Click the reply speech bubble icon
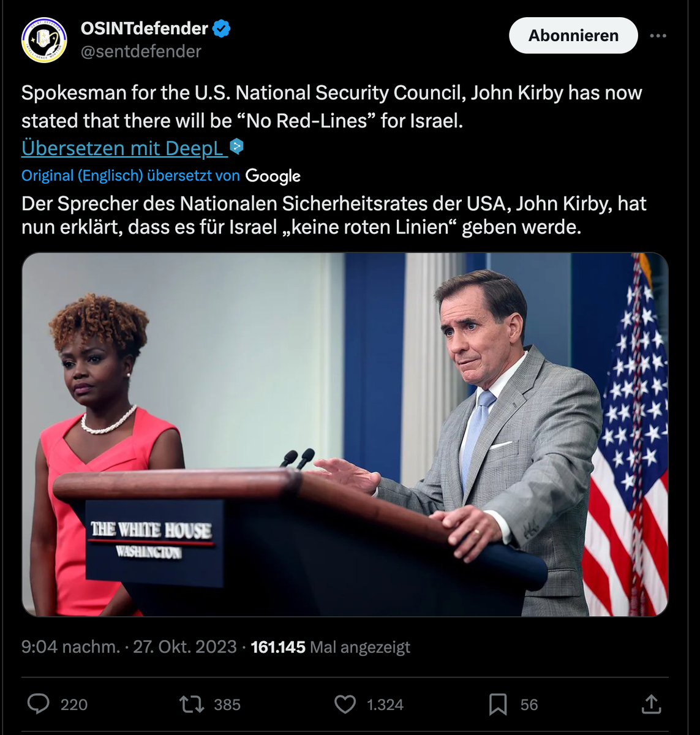Screen dimensions: 700x735 click(x=39, y=704)
